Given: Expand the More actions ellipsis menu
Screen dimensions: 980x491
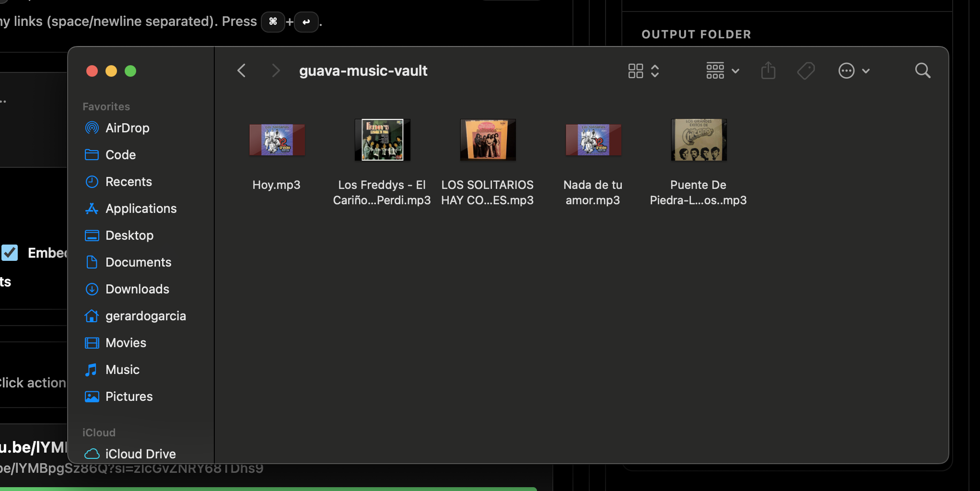Looking at the screenshot, I should (x=853, y=70).
